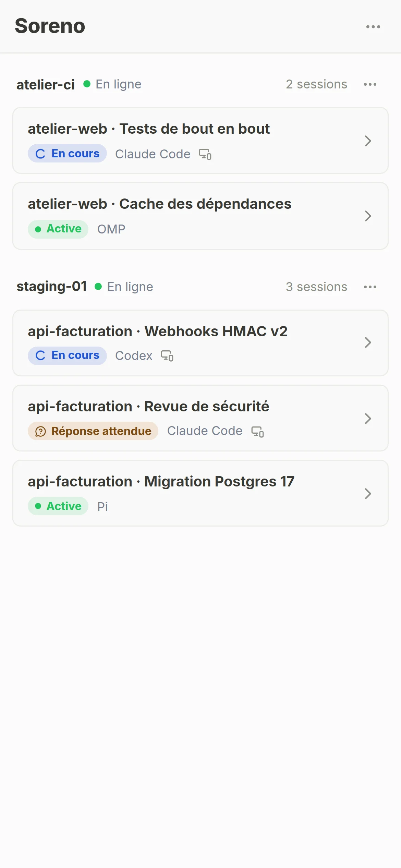Click the devices icon on Revue de sécurité card

point(257,431)
